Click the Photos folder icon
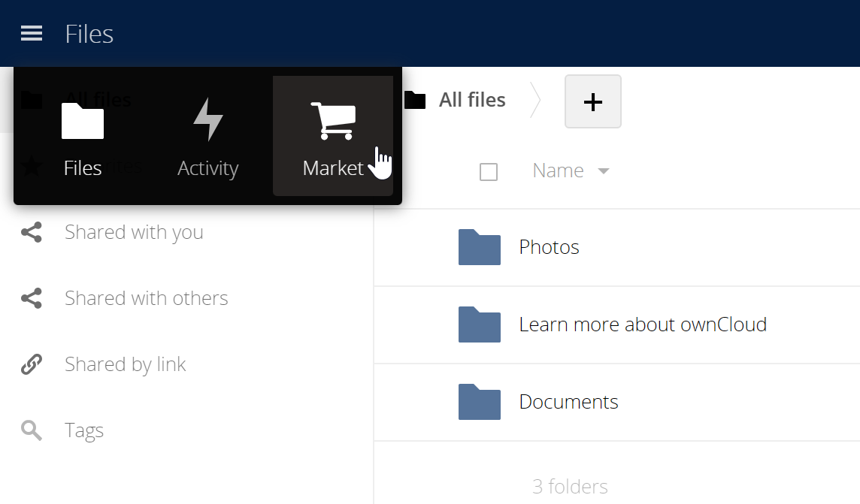This screenshot has height=504, width=860. (480, 247)
